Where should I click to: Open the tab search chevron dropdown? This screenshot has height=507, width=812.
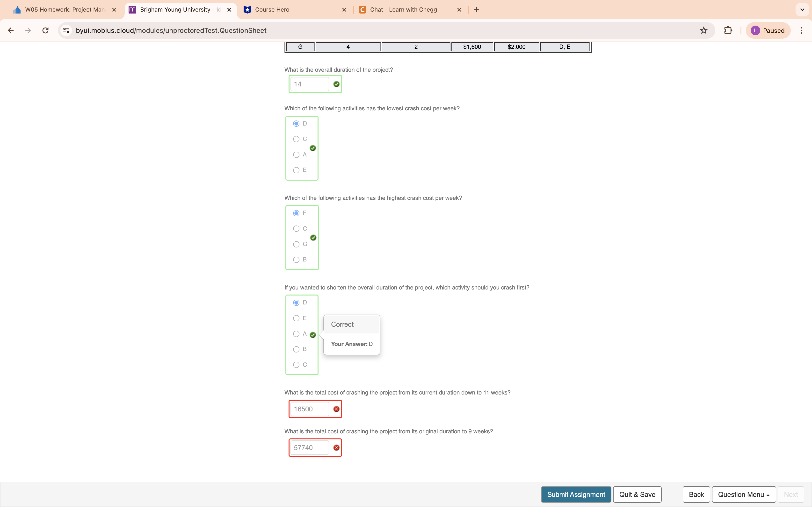(x=802, y=10)
